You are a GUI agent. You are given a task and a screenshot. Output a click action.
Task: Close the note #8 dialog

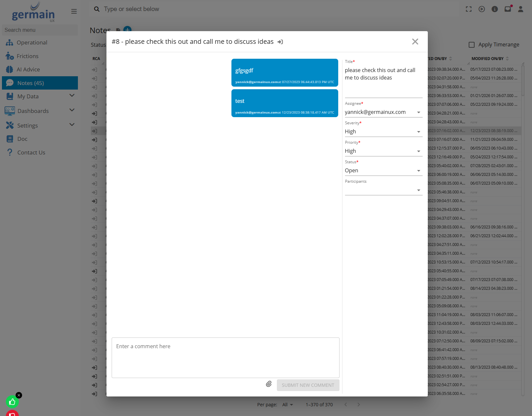pyautogui.click(x=415, y=42)
